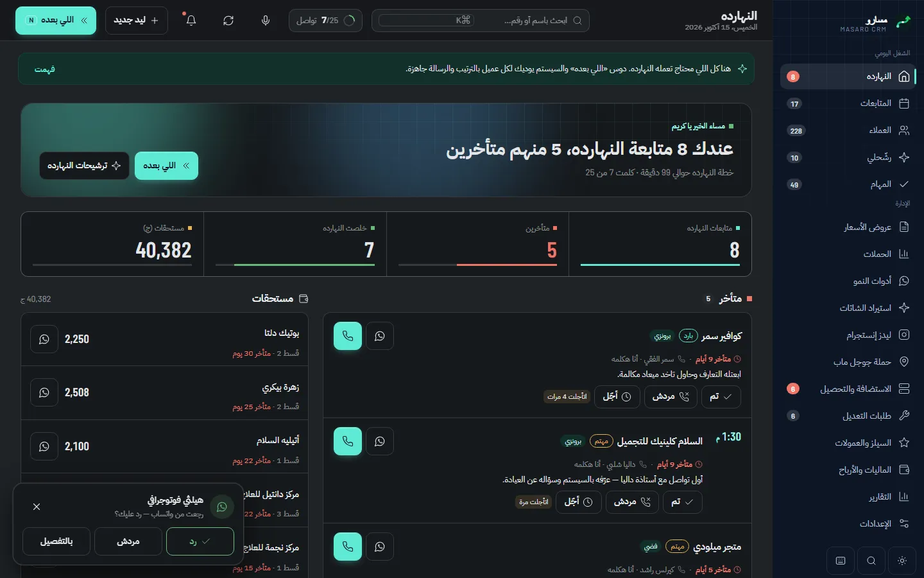Click اللي بعده button in the top bar
924x578 pixels.
pos(56,21)
